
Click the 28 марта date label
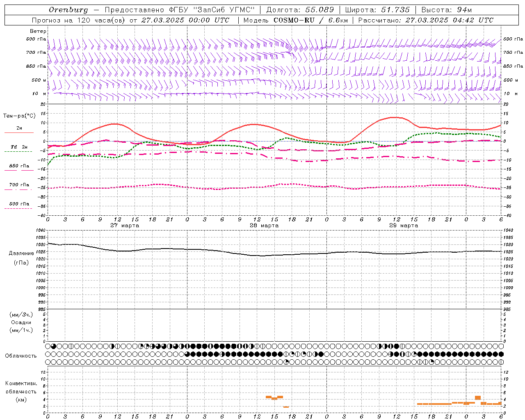point(264,226)
